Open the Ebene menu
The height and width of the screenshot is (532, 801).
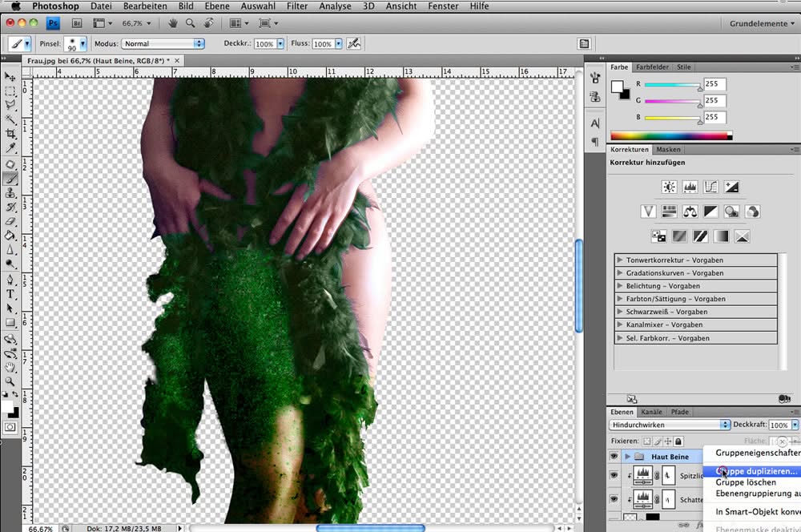coord(217,6)
